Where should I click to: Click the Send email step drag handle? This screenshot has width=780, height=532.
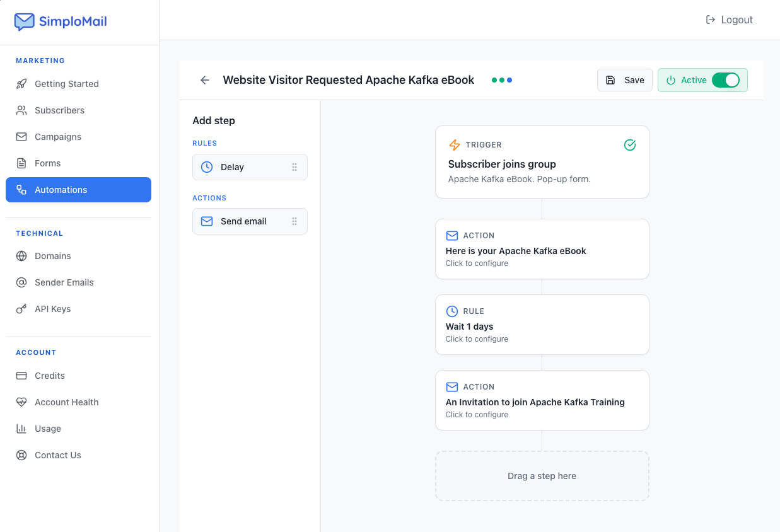[294, 221]
